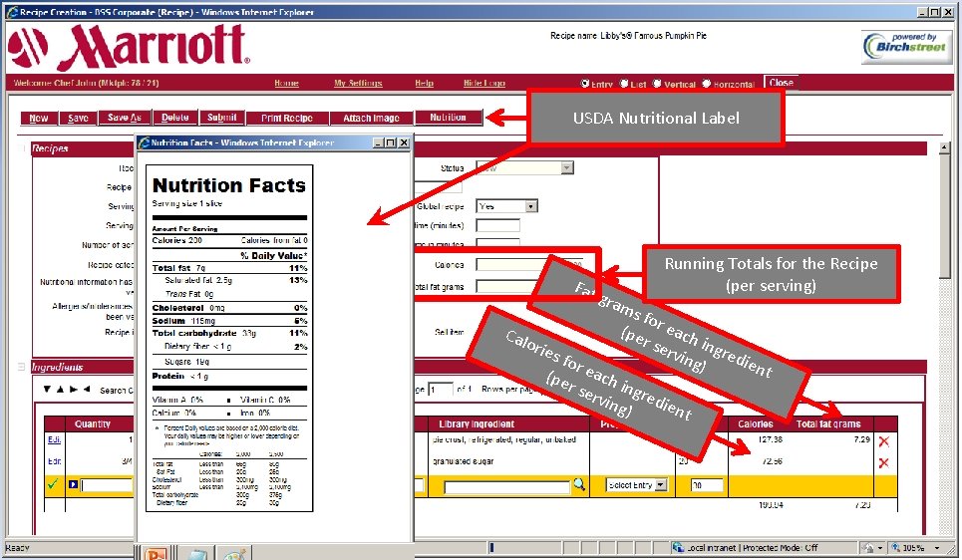The height and width of the screenshot is (560, 962).
Task: Click the Paint palette taskbar icon
Action: coord(234,554)
